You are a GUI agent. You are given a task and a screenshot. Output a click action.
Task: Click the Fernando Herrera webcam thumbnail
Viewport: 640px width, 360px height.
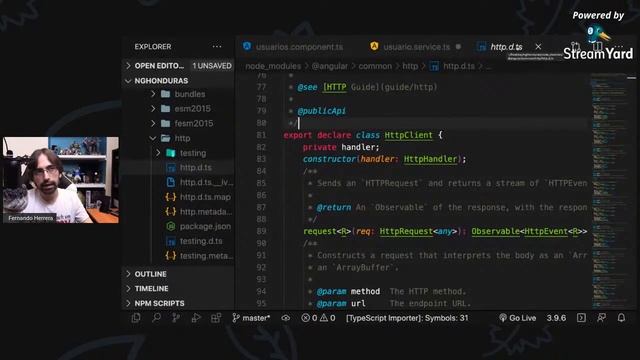coord(61,180)
